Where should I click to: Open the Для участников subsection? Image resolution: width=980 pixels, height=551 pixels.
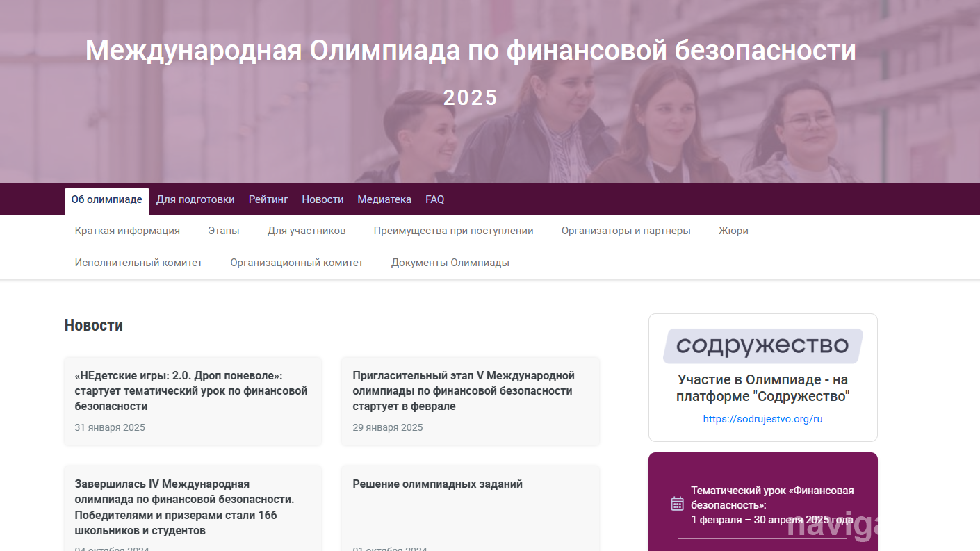[307, 231]
